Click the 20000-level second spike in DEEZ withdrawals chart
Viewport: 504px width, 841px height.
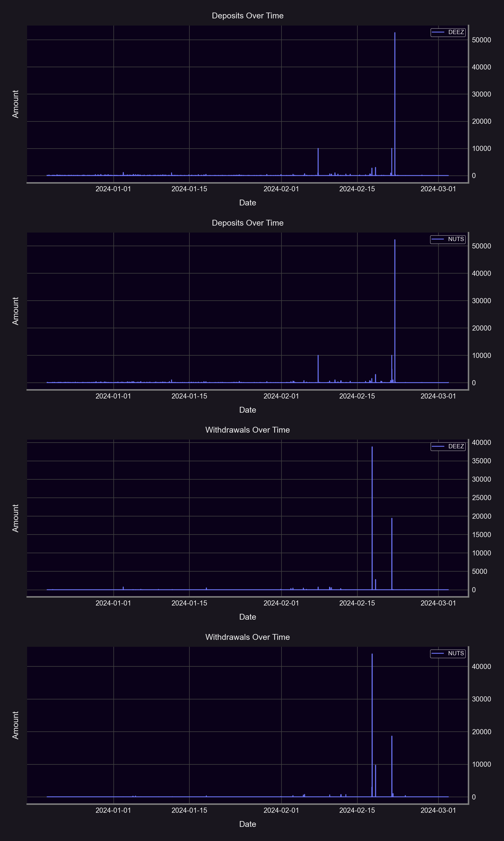(x=392, y=519)
